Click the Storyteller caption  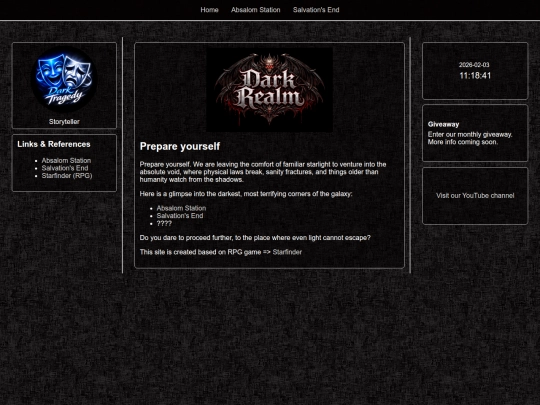click(64, 122)
